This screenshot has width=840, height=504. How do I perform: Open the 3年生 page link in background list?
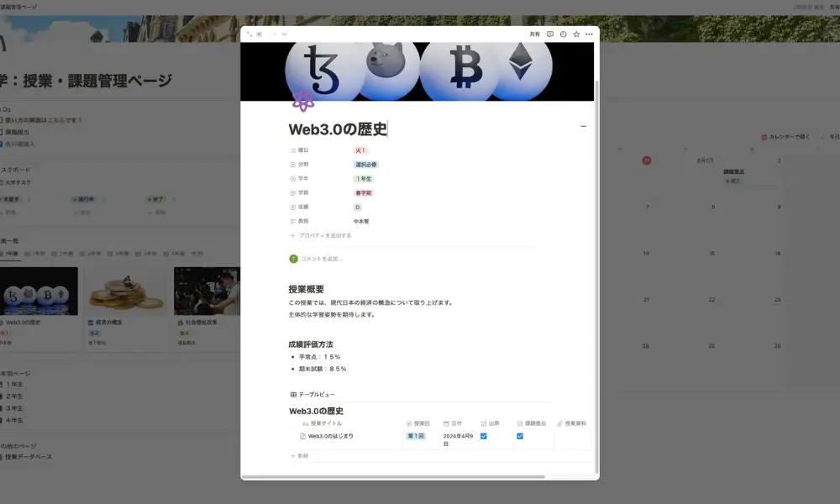tap(13, 409)
